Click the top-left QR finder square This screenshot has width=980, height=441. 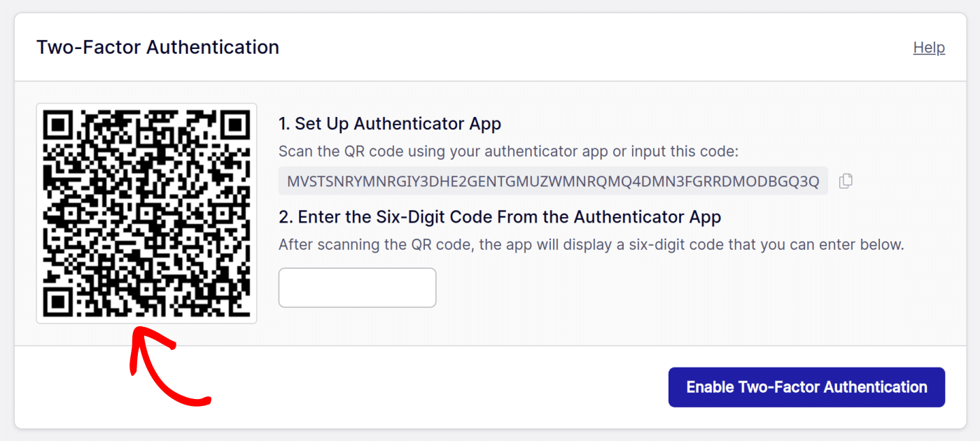(x=59, y=125)
